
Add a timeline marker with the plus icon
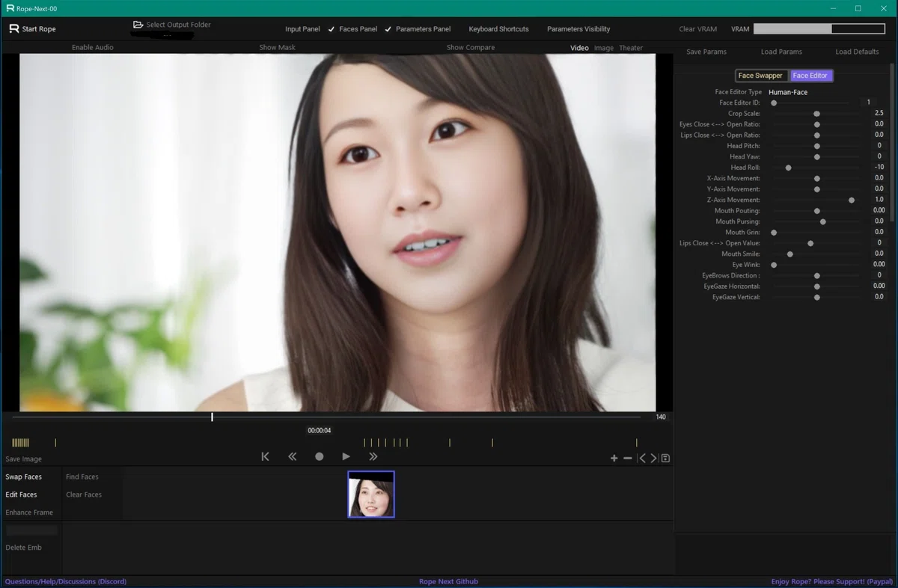coord(614,458)
